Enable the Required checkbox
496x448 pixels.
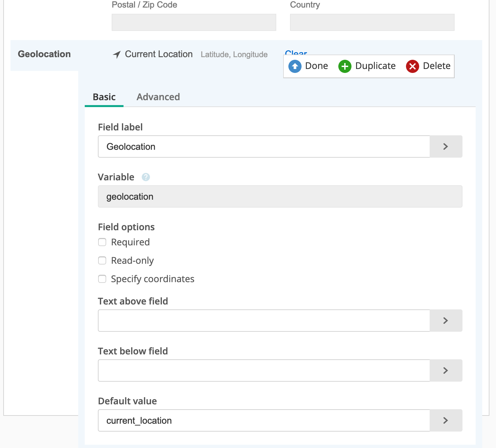(x=102, y=242)
